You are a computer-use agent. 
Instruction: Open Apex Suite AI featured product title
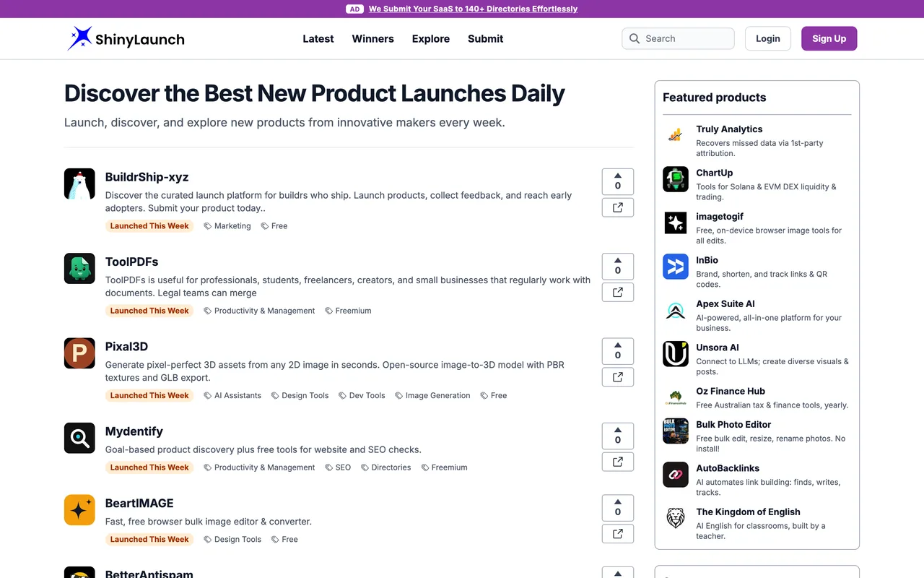(725, 304)
